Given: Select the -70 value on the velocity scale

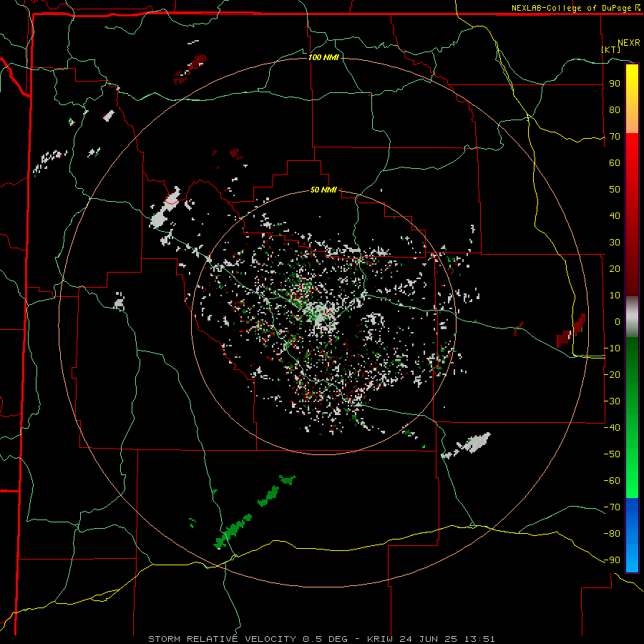Looking at the screenshot, I should point(612,507).
